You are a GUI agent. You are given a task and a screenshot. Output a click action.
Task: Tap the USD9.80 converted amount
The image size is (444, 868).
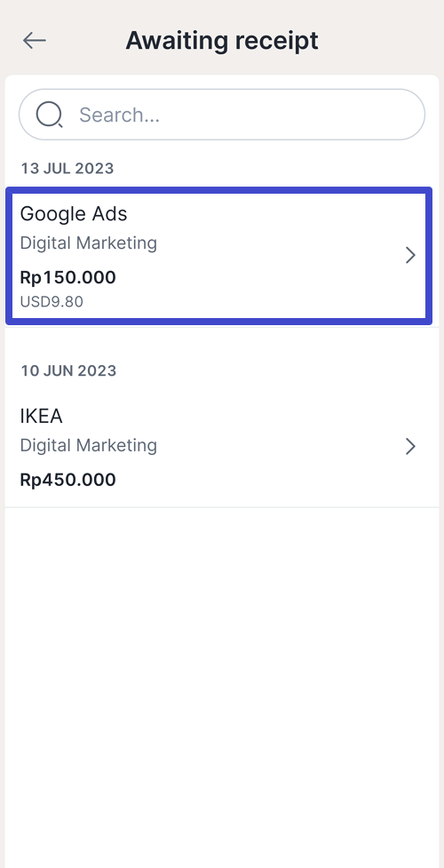[x=52, y=302]
